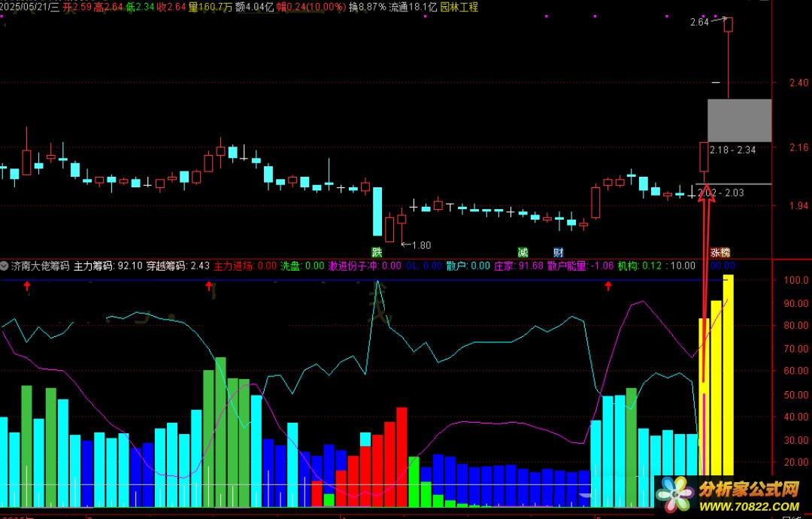Select the tallest yellow indicator bar
This screenshot has width=812, height=519.
pos(728,375)
